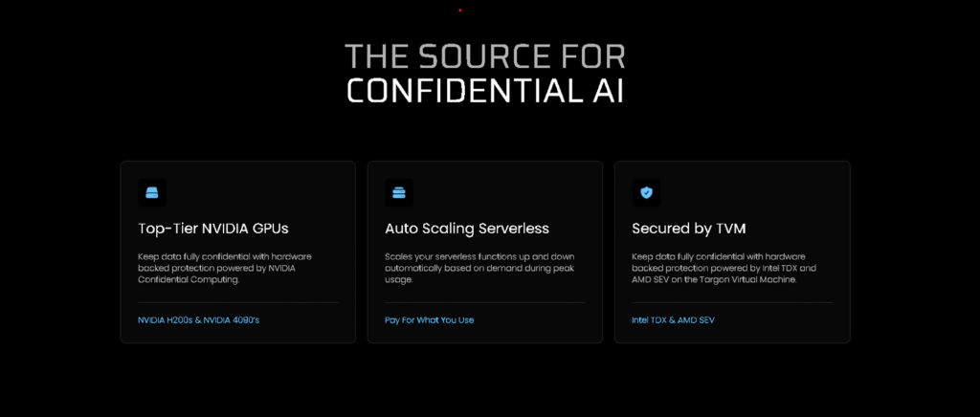
Task: Click the serverless stack icon in middle card
Action: tap(399, 193)
